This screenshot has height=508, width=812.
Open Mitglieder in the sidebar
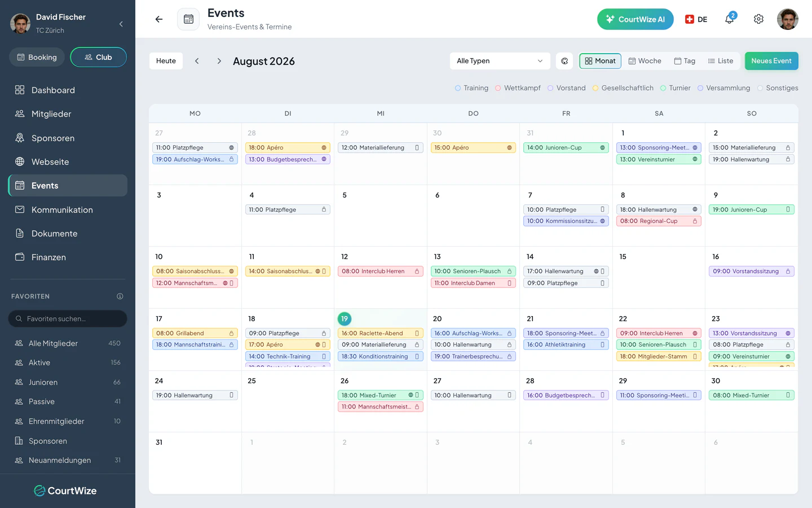coord(68,114)
